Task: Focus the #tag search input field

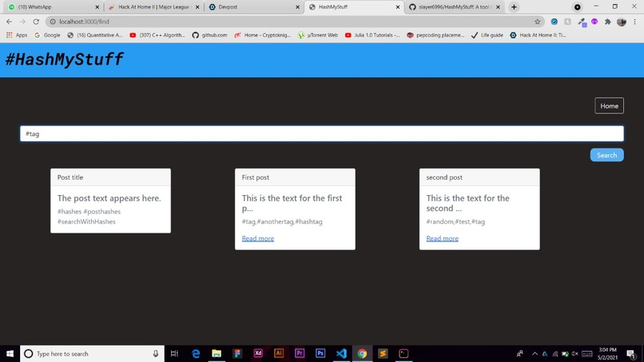Action: click(x=321, y=133)
